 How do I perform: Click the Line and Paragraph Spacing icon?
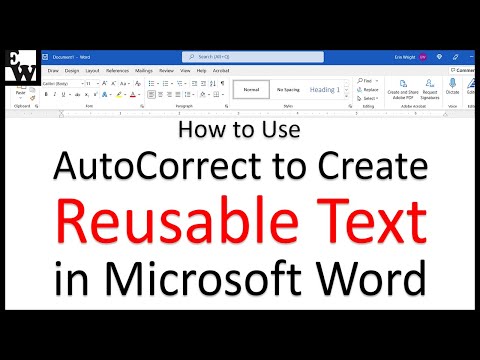coord(187,95)
